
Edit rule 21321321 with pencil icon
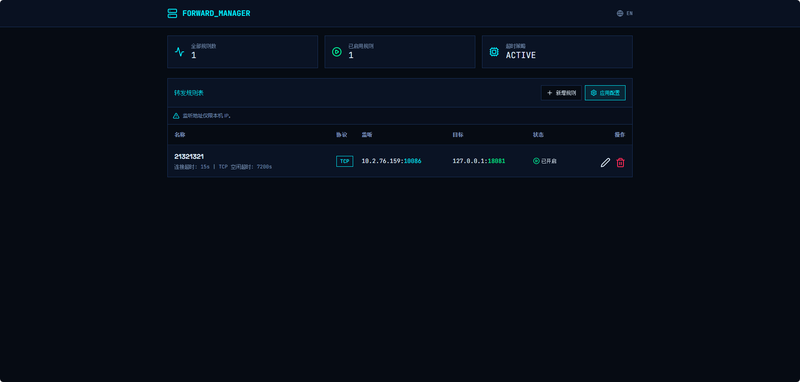pyautogui.click(x=605, y=163)
